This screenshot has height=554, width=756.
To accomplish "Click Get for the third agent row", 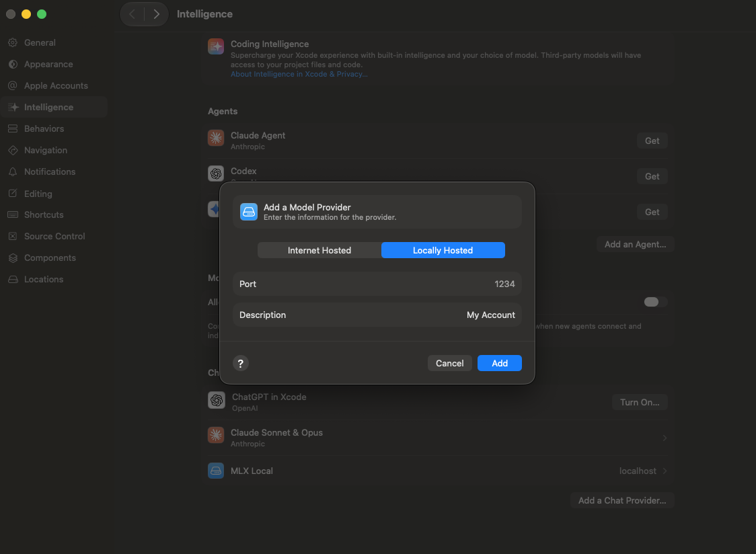I will pyautogui.click(x=652, y=212).
